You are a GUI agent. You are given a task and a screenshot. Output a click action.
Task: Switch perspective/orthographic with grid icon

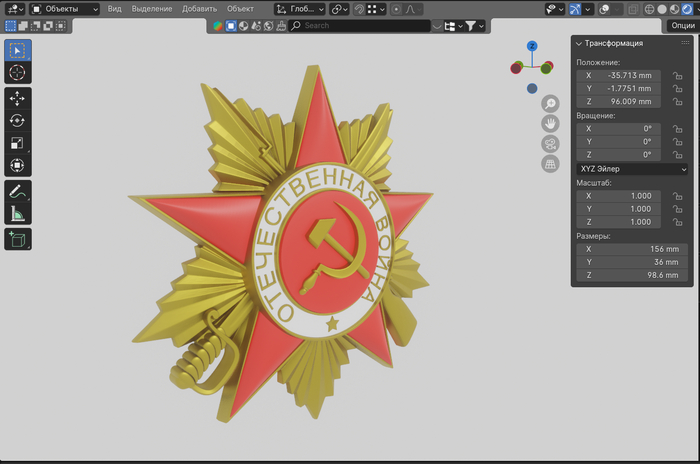pos(550,164)
